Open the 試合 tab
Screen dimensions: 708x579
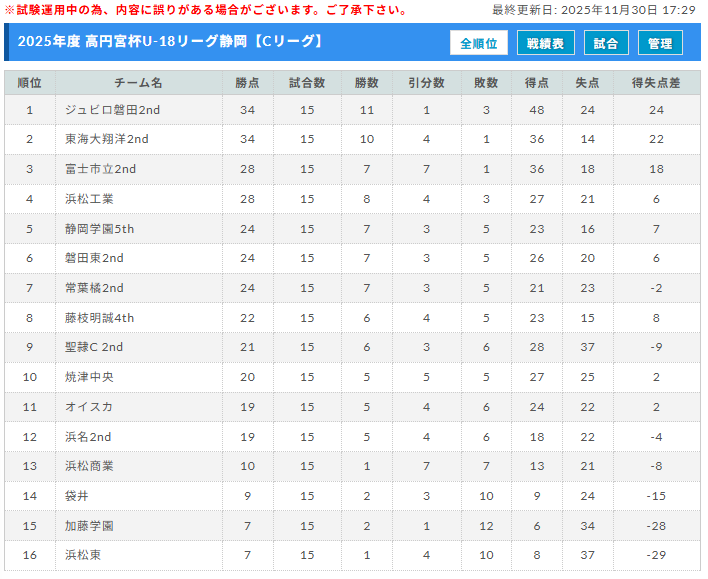[x=606, y=43]
